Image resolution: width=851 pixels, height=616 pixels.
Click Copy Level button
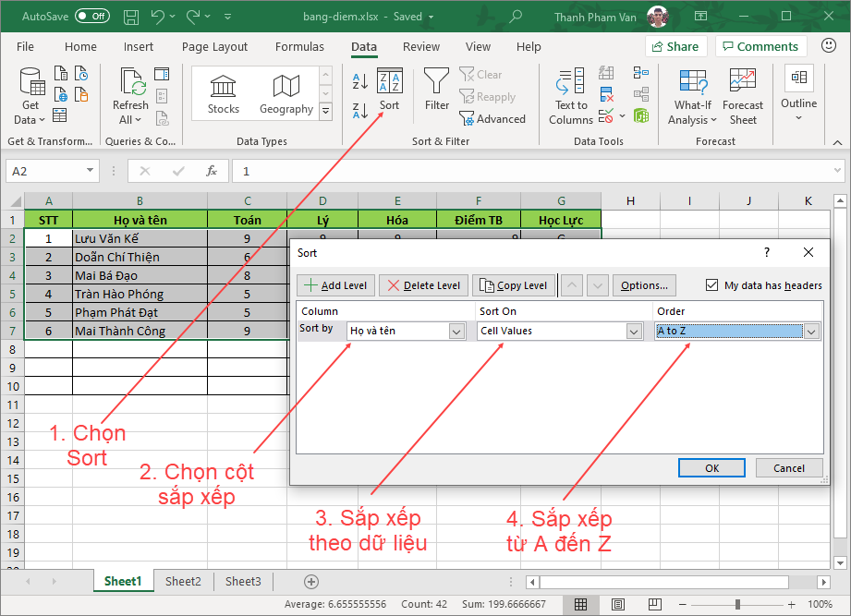[x=514, y=285]
